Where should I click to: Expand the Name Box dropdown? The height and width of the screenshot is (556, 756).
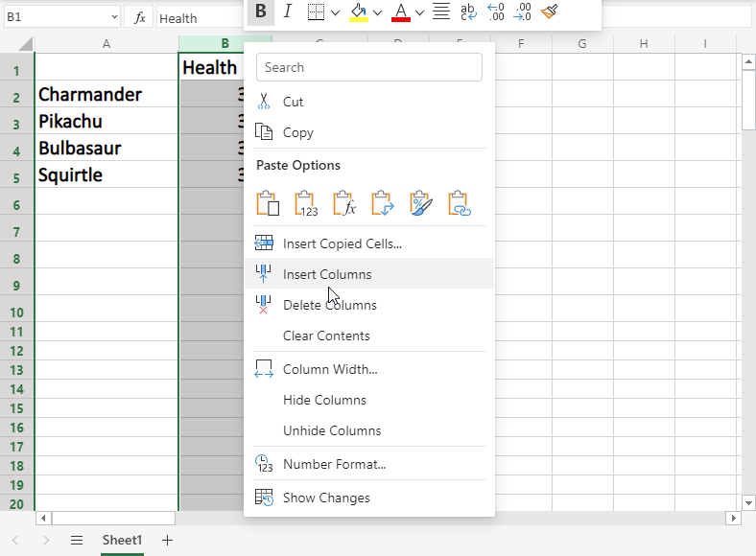tap(113, 17)
